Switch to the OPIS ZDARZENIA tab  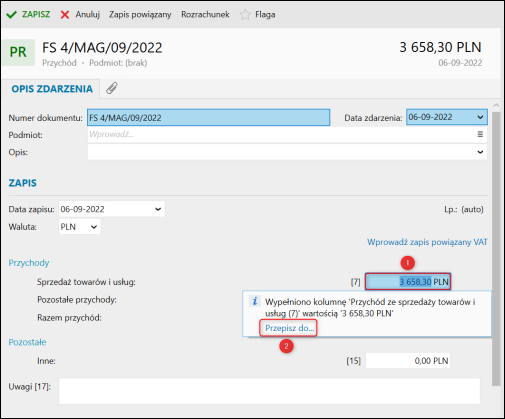tap(52, 89)
